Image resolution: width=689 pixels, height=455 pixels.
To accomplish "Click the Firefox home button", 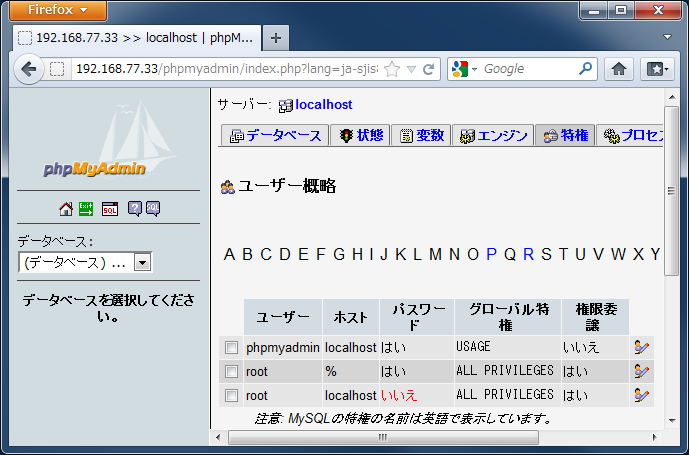I will point(619,69).
